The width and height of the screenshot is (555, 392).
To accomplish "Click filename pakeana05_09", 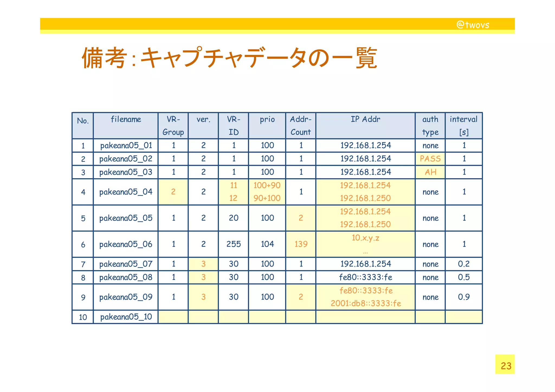I will click(126, 297).
